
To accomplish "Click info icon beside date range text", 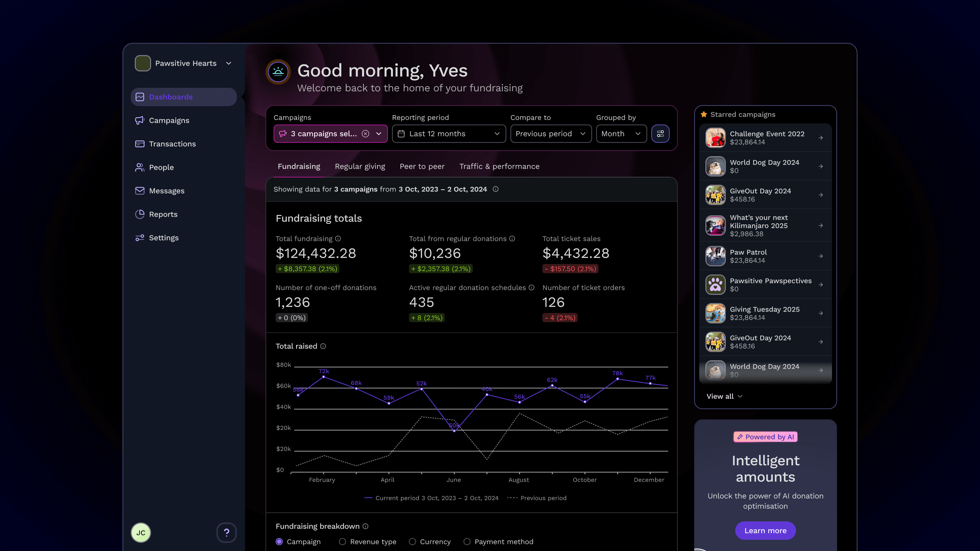I will (495, 189).
